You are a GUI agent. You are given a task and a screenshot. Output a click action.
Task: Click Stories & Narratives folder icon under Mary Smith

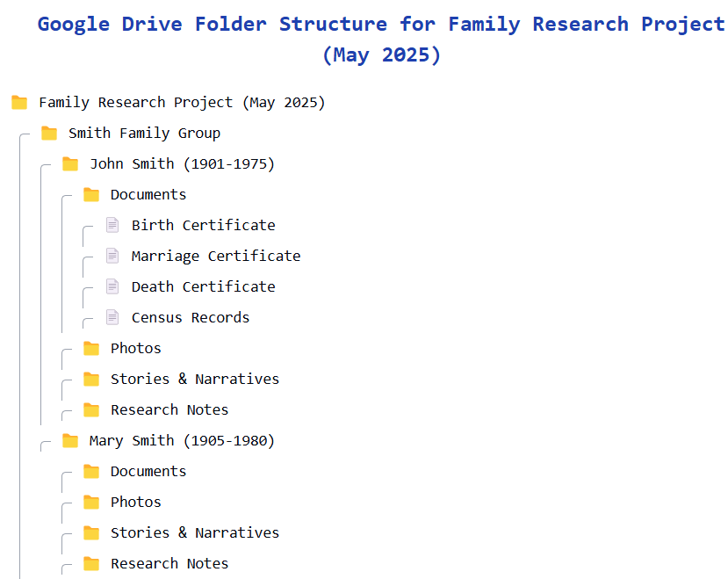tap(91, 532)
